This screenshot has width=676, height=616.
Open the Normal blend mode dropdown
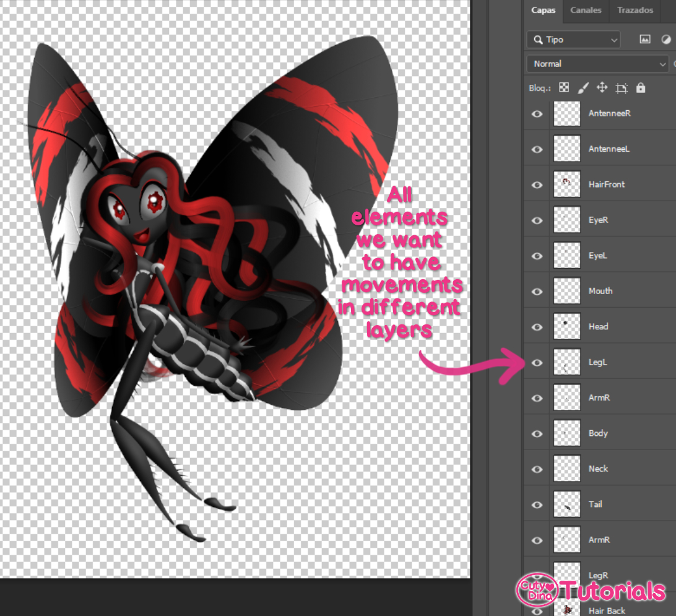pyautogui.click(x=596, y=63)
